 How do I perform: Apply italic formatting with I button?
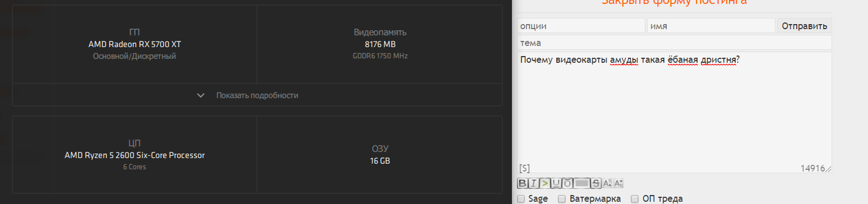pyautogui.click(x=534, y=183)
